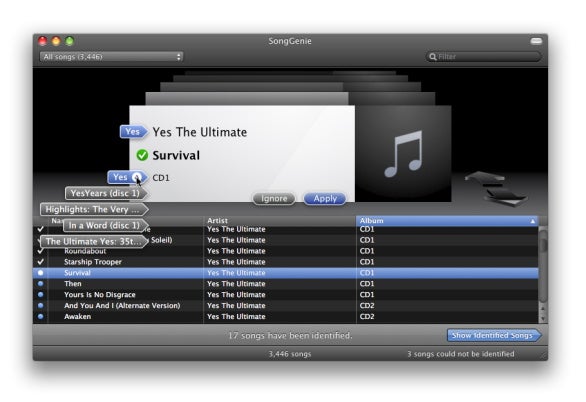Click the green checkmark beside Survival
The image size is (586, 402).
coord(142,155)
